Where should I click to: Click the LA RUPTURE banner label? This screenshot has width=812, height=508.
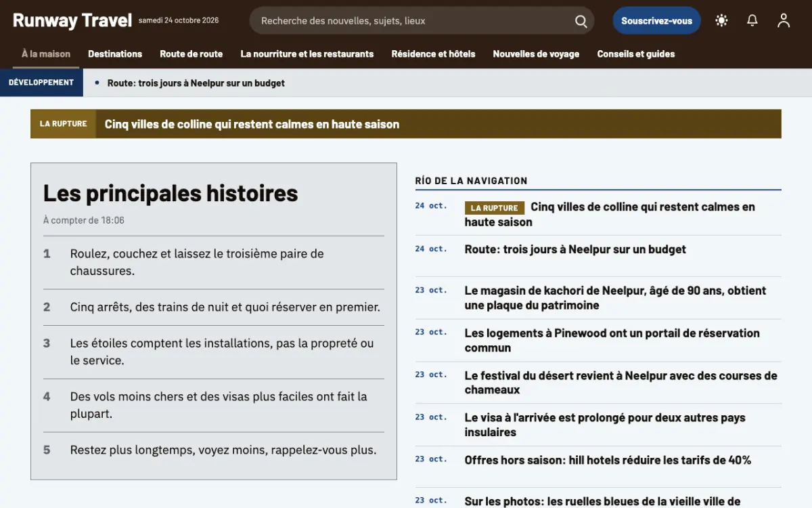[63, 124]
